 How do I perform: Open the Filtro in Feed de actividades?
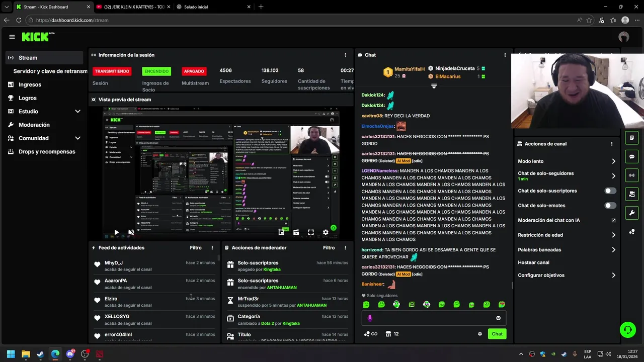coord(196,248)
